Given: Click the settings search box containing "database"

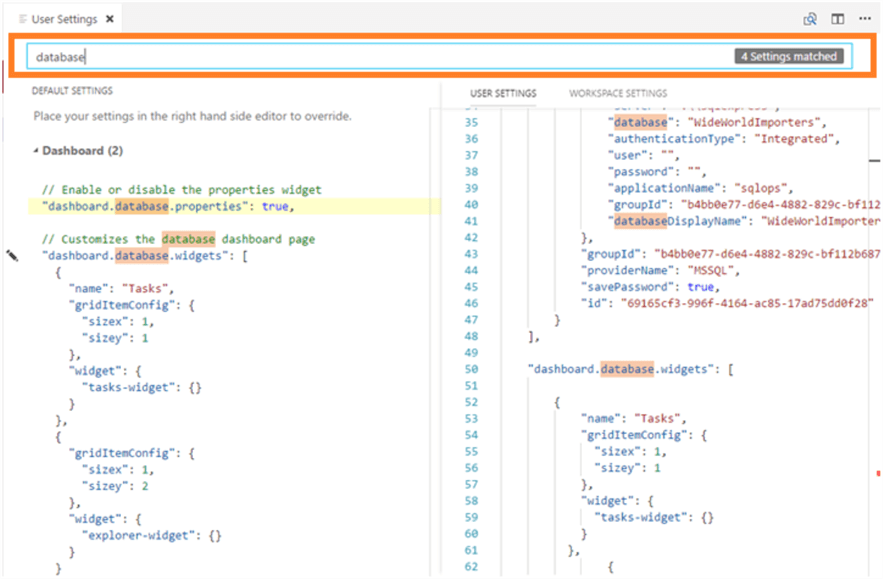Looking at the screenshot, I should pos(380,57).
